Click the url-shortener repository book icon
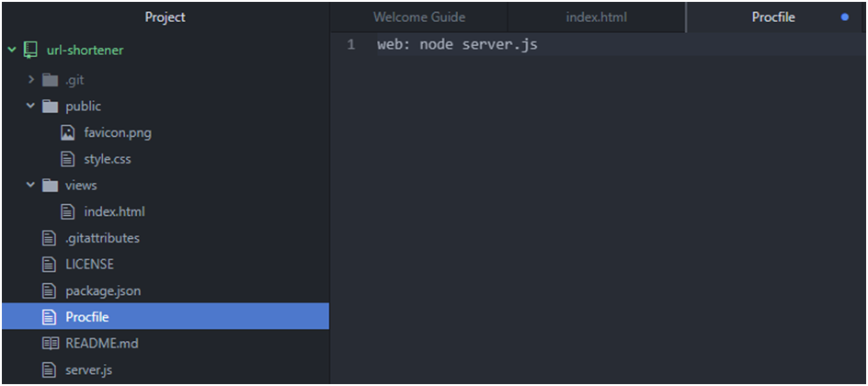This screenshot has width=868, height=386. pyautogui.click(x=30, y=51)
